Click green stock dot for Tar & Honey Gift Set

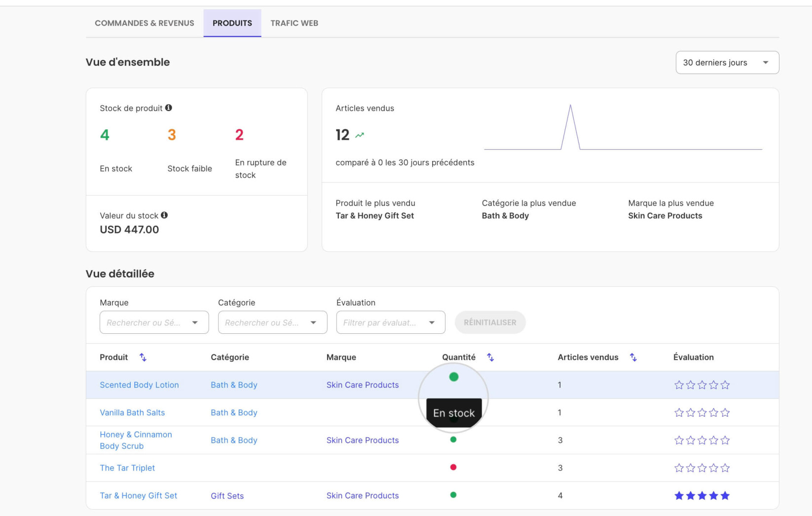(453, 495)
